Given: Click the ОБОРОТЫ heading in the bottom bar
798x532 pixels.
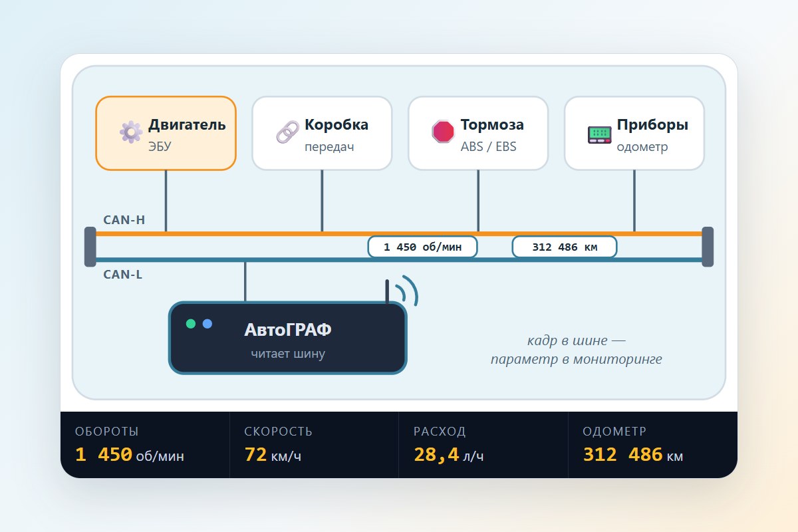Looking at the screenshot, I should [107, 432].
